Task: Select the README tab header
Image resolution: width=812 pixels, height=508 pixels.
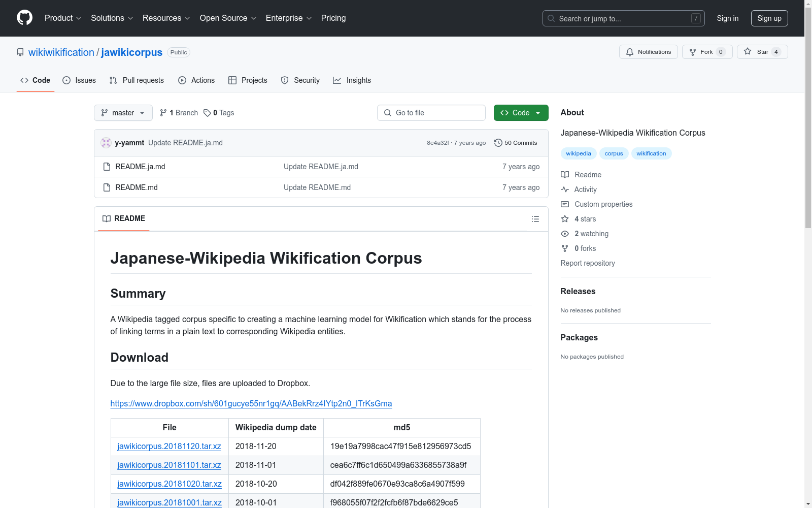Action: (x=124, y=218)
